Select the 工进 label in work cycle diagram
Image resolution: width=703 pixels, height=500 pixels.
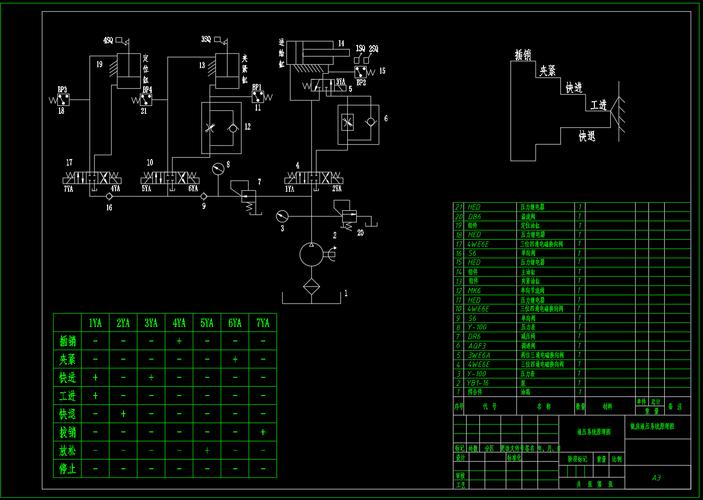pos(599,104)
